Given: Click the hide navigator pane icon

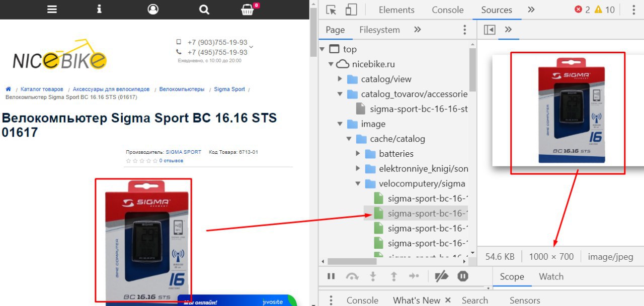Looking at the screenshot, I should 490,30.
